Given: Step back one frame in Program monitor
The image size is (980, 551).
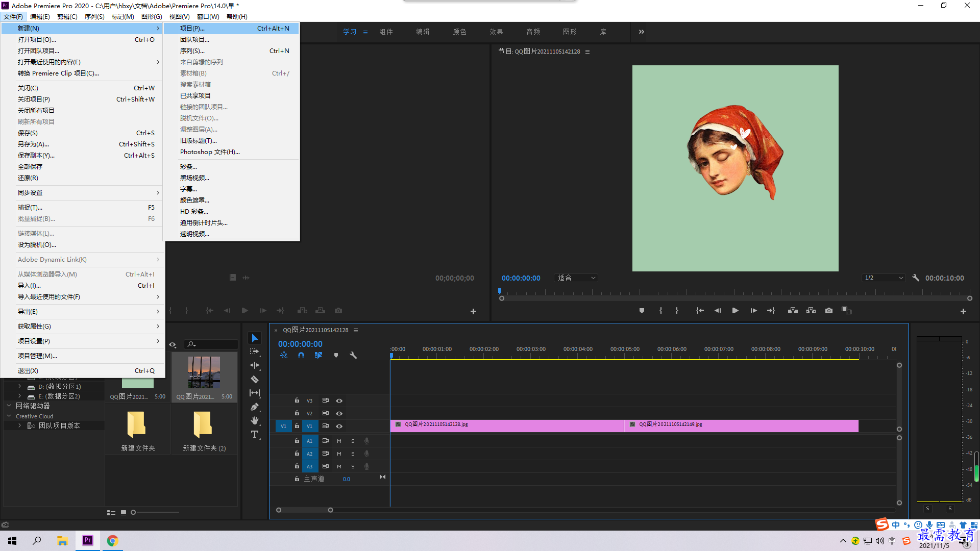Looking at the screenshot, I should click(718, 311).
